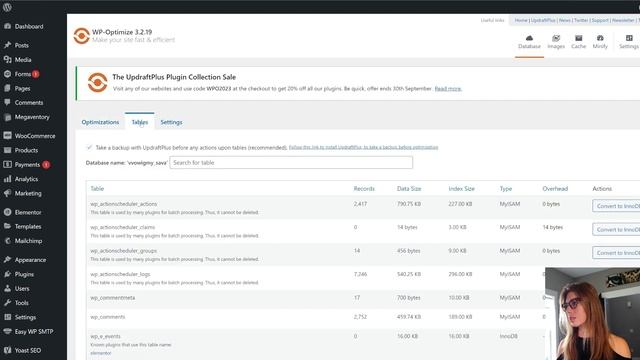Switch to Tables sub-tab
640x360 pixels.
[x=140, y=122]
